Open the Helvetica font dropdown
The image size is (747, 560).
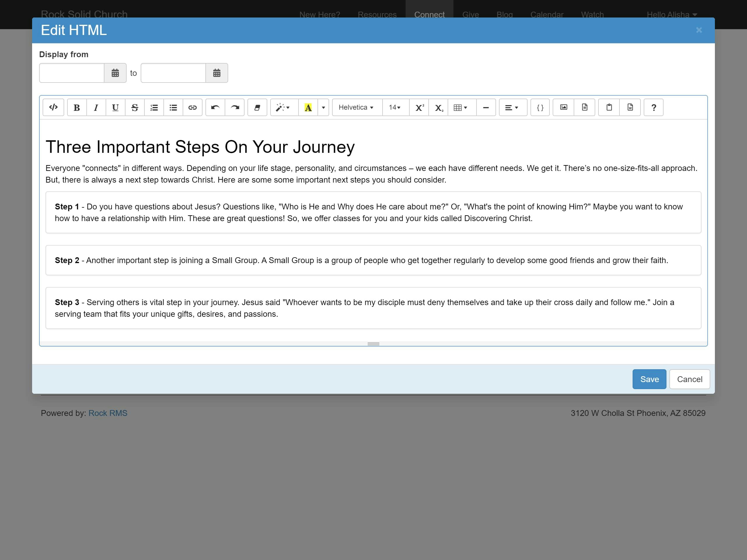356,107
